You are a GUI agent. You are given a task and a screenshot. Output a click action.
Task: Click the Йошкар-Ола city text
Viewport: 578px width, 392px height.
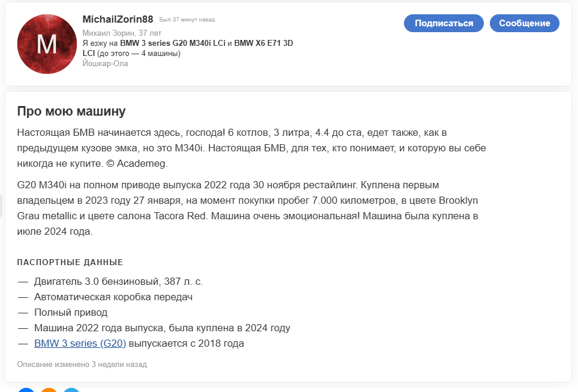105,63
